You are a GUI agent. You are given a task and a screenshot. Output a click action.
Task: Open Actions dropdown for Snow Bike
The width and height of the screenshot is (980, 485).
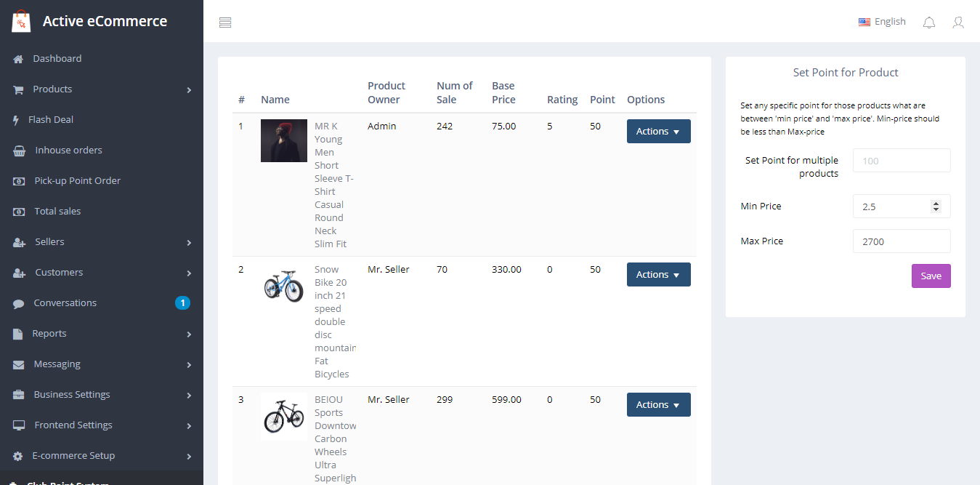point(658,275)
